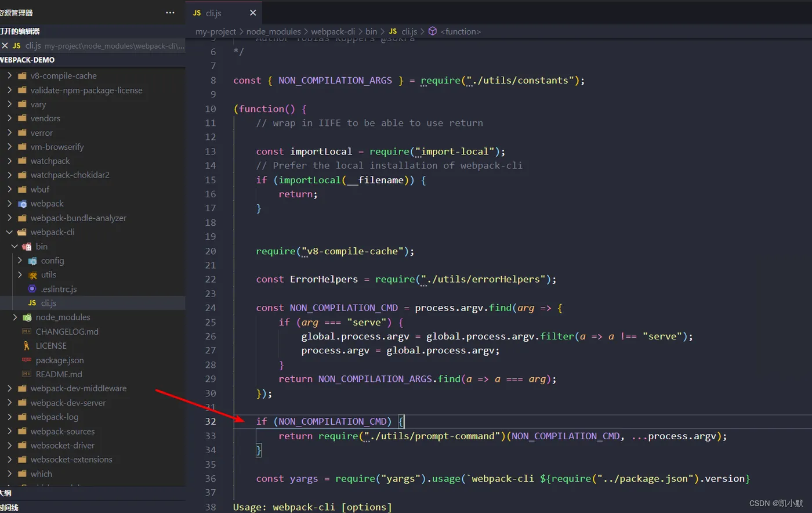The width and height of the screenshot is (812, 513).
Task: Close cli.js in open editors list
Action: pyautogui.click(x=5, y=45)
